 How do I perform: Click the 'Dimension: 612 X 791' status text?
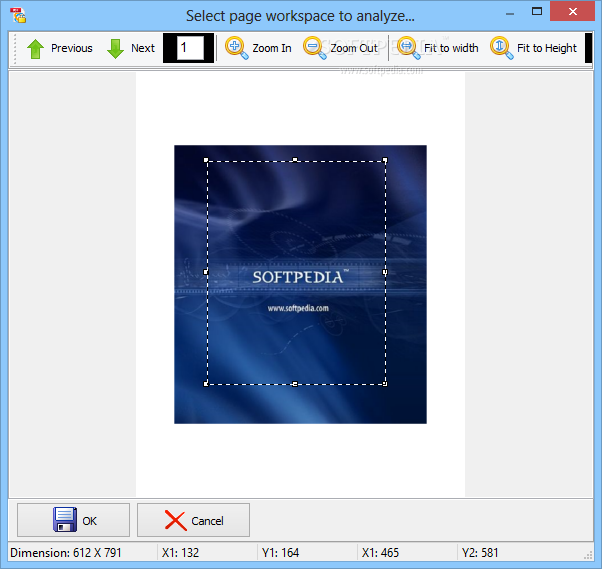coord(66,553)
